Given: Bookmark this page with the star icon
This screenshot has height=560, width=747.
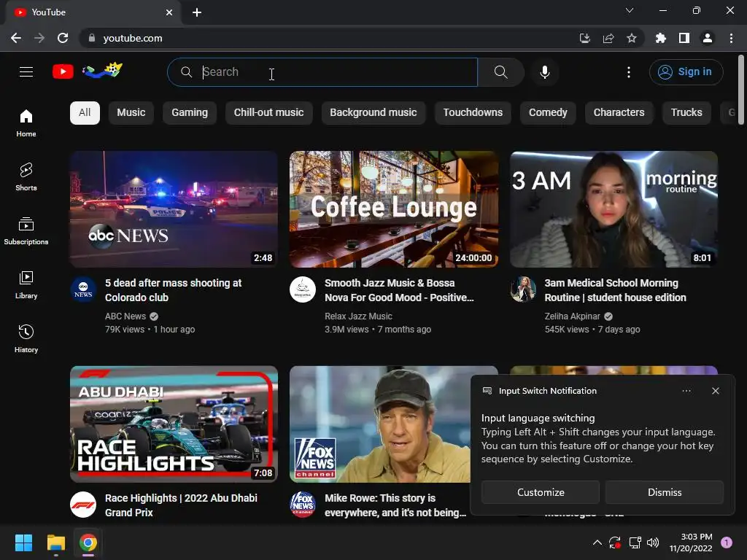Looking at the screenshot, I should point(631,38).
